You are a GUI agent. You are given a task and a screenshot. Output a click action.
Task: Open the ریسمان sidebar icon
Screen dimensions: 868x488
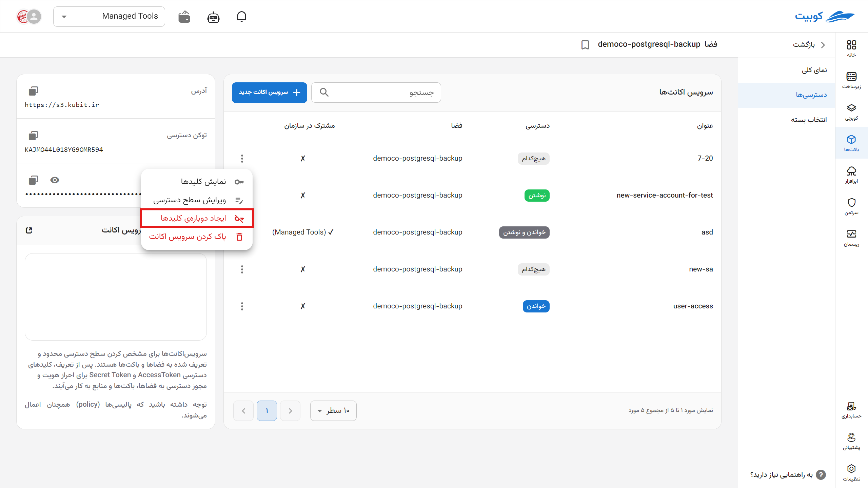coord(851,238)
